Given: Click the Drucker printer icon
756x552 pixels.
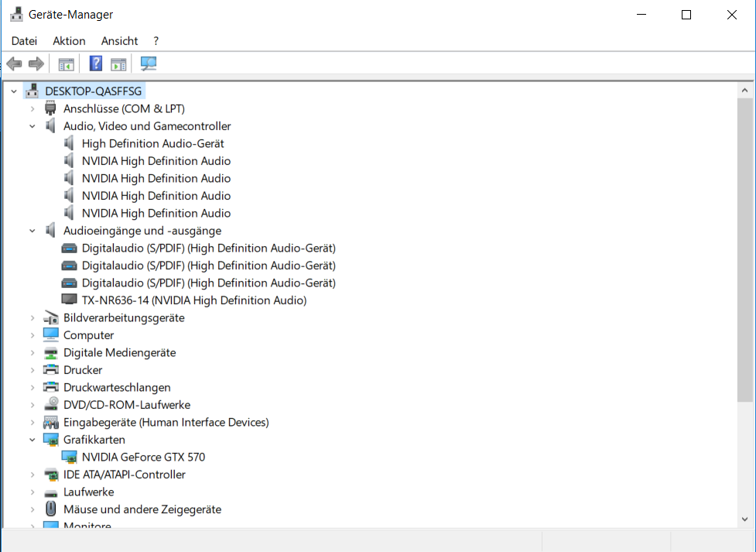Looking at the screenshot, I should [50, 369].
